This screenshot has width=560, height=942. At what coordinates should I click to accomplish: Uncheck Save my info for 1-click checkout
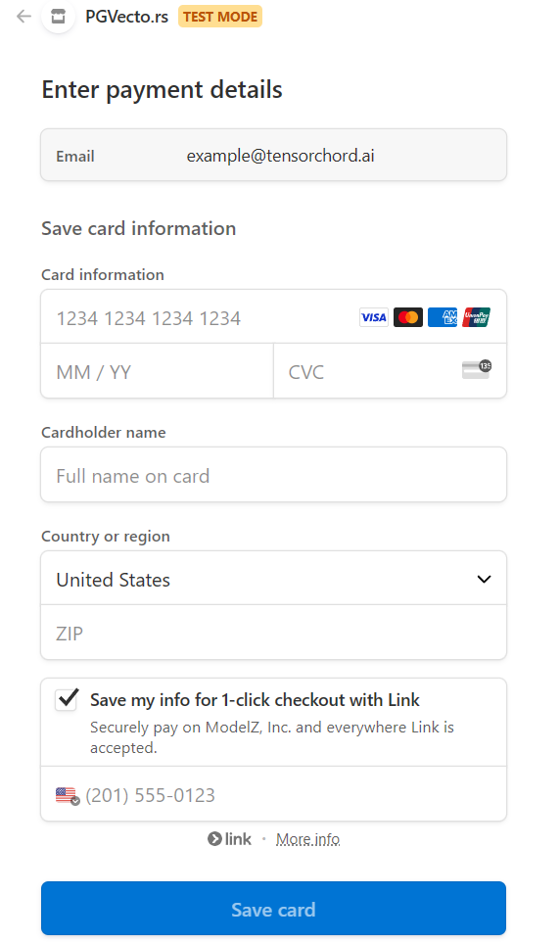67,699
